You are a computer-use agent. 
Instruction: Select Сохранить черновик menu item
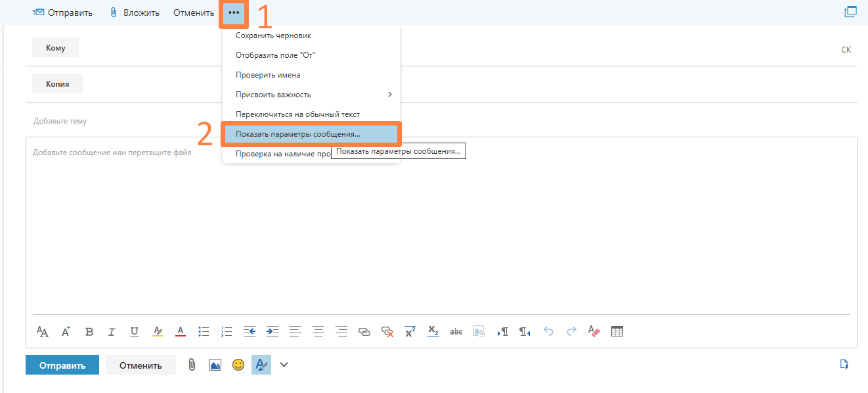click(x=311, y=35)
